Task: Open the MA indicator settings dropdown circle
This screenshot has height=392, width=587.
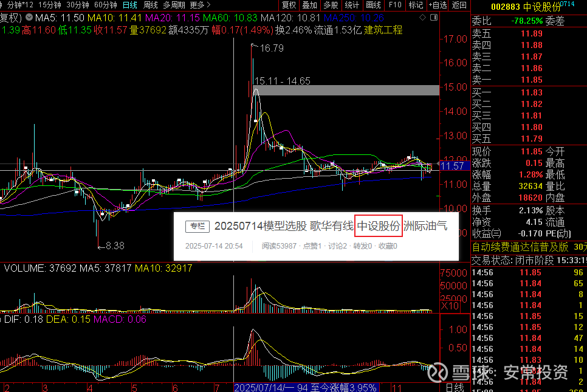Action: coord(29,17)
